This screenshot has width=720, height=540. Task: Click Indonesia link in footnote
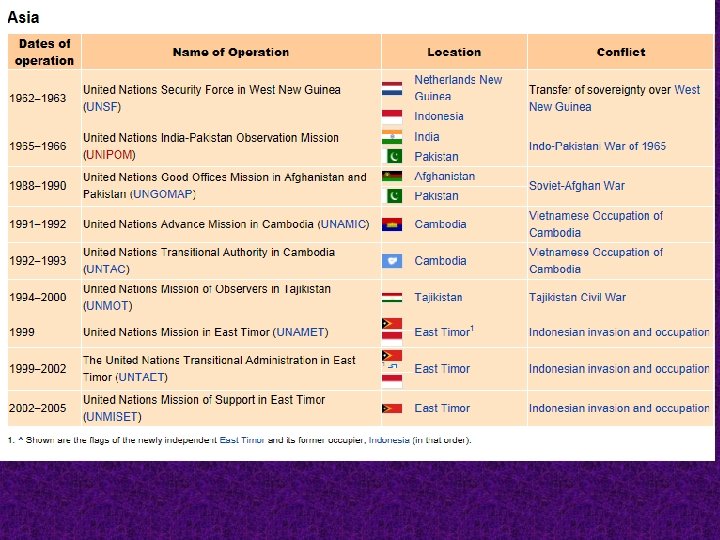click(x=389, y=440)
